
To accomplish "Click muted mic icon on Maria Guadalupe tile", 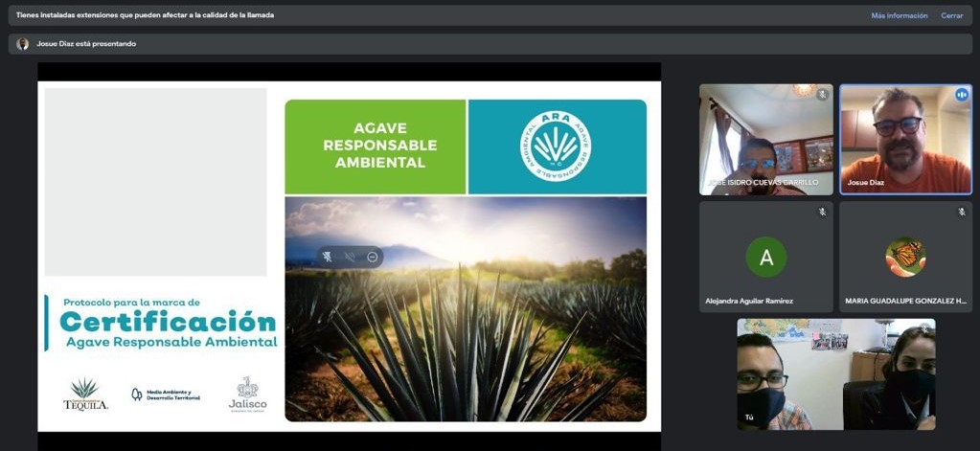I will click(x=962, y=212).
